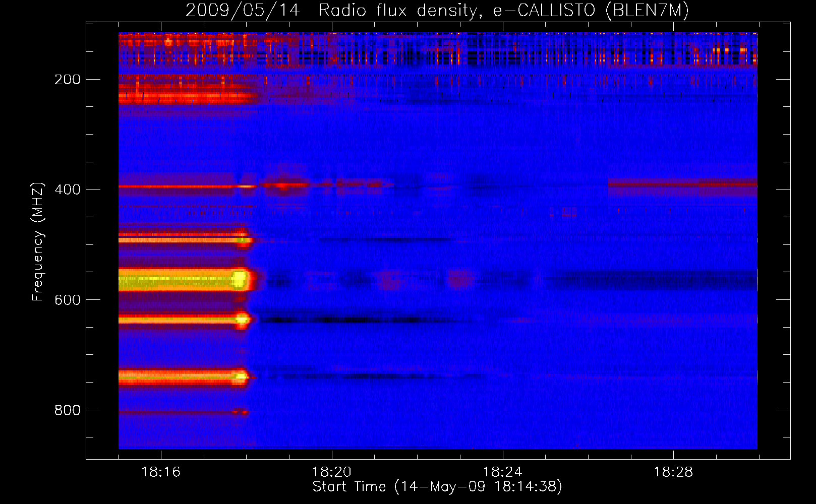Click the 18:16 time tick label
Image resolution: width=816 pixels, height=504 pixels.
pos(161,472)
